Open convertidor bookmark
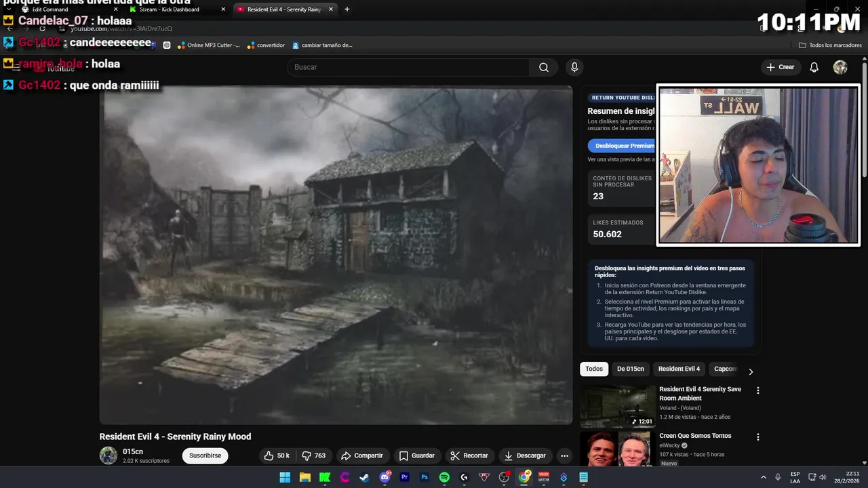This screenshot has width=868, height=488. [266, 45]
